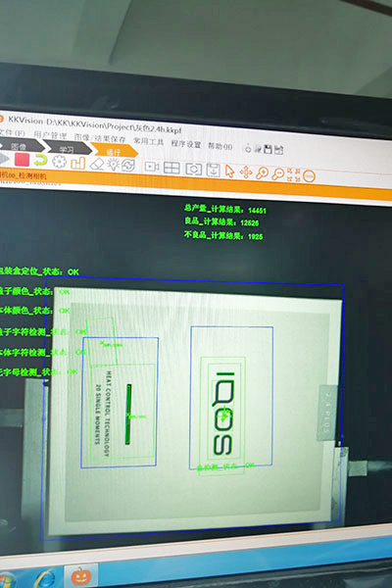
Task: Select the orange pointer arrow tool
Action: 229,171
